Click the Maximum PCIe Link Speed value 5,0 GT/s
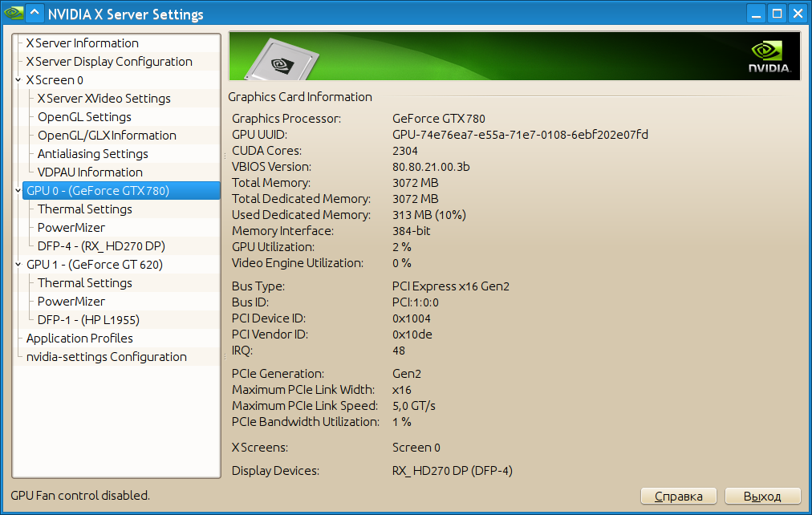 414,407
